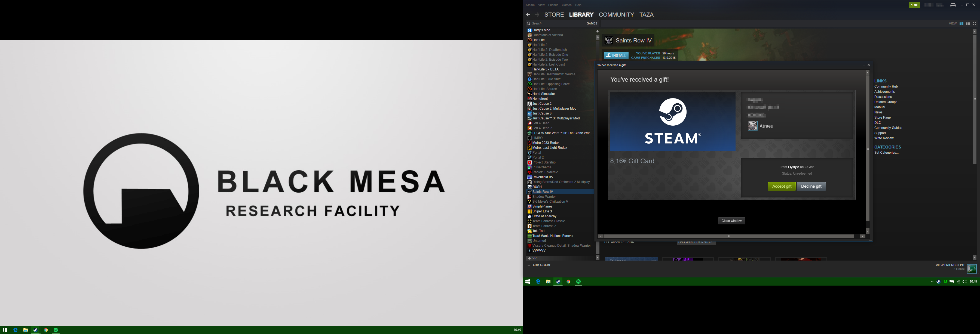Go back with the Steam back arrow

(528, 14)
